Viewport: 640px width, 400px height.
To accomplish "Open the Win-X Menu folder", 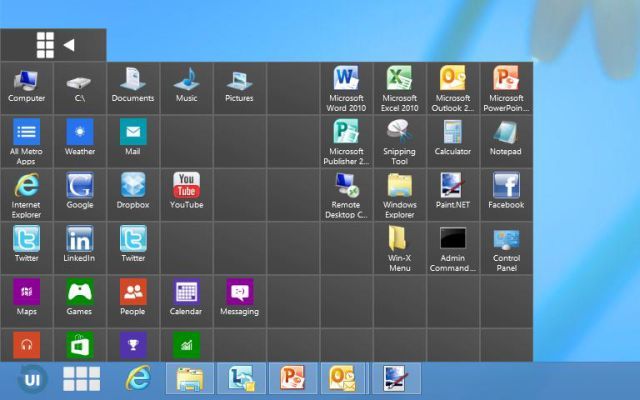I will click(400, 244).
